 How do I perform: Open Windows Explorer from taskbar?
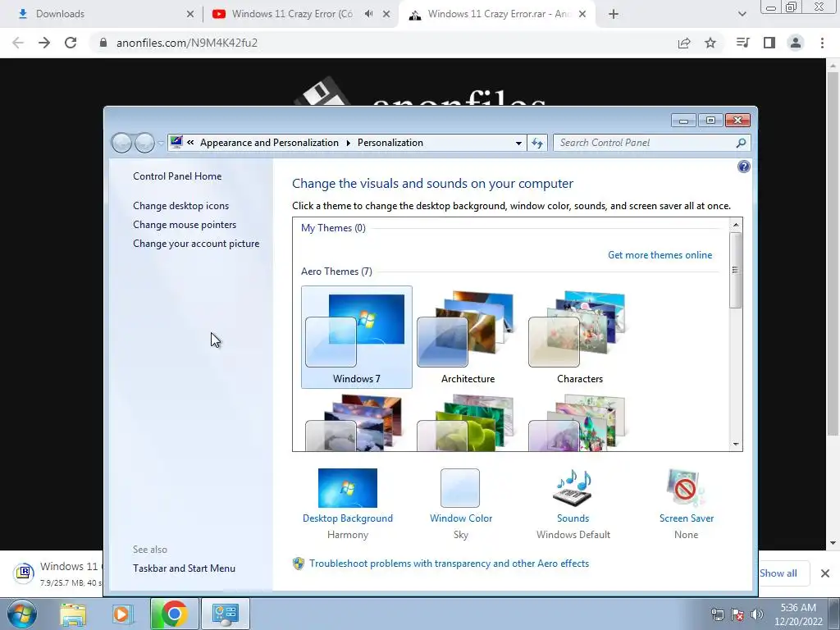coord(73,614)
